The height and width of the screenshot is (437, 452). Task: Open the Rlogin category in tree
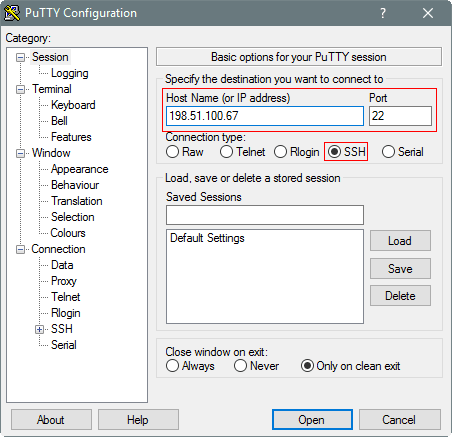[x=66, y=313]
